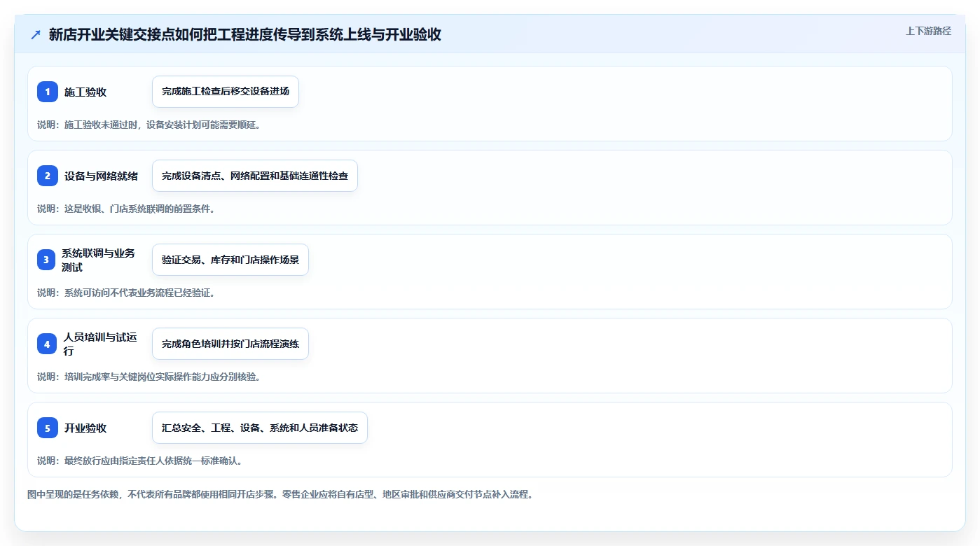Click the 系统联调与业务测试 step title

point(98,260)
